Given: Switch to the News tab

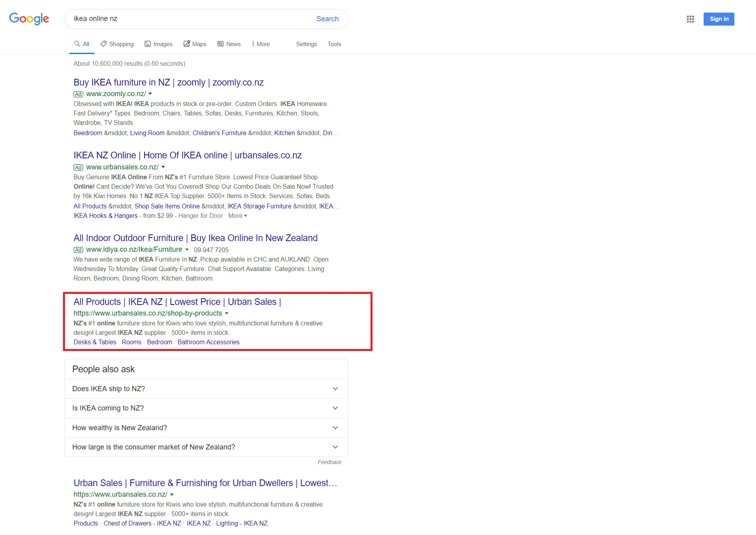Looking at the screenshot, I should pyautogui.click(x=229, y=44).
